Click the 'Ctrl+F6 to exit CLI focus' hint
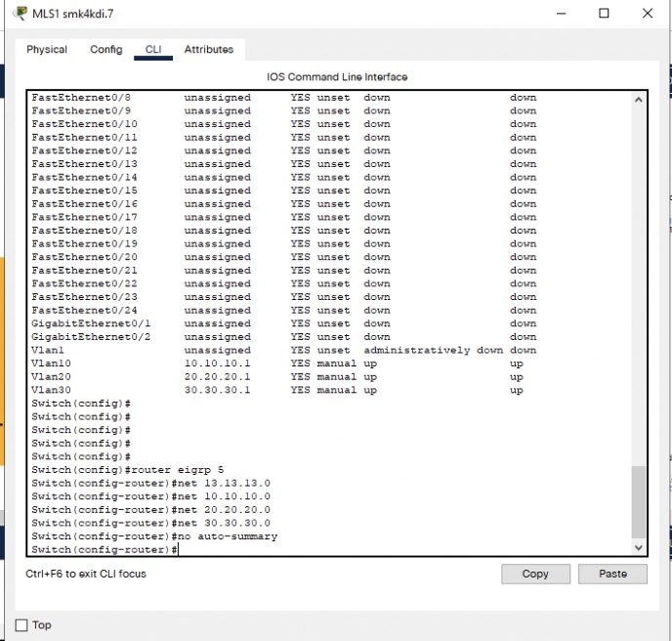Image resolution: width=672 pixels, height=641 pixels. click(86, 574)
